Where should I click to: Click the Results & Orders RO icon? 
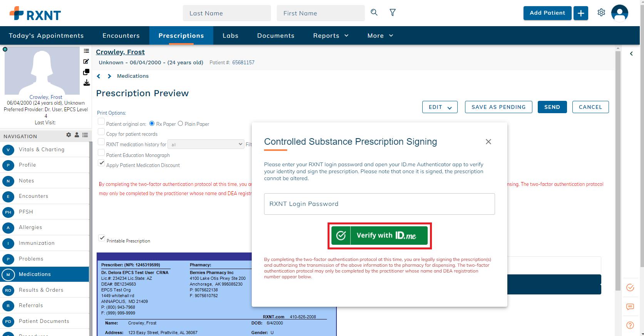[x=8, y=290]
